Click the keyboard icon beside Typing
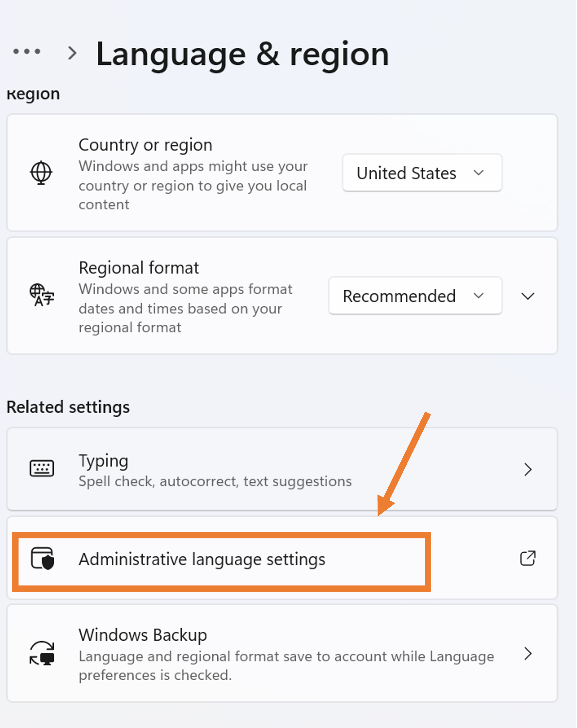This screenshot has height=728, width=577. [41, 469]
